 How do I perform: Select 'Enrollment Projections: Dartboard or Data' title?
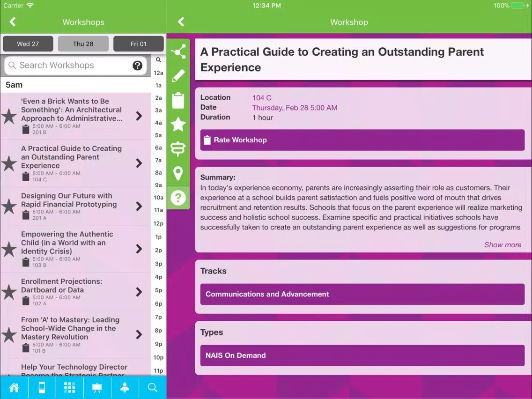tap(61, 286)
